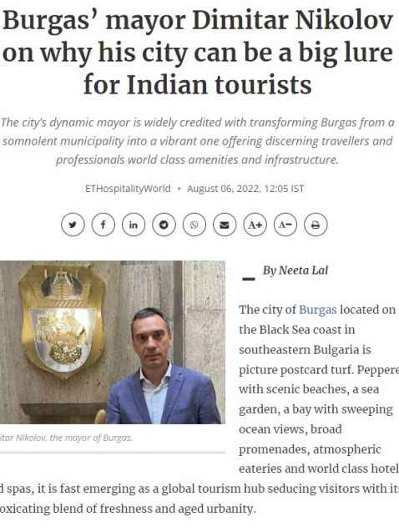
Task: Click paragraph line about global tourism hub
Action: click(199, 489)
